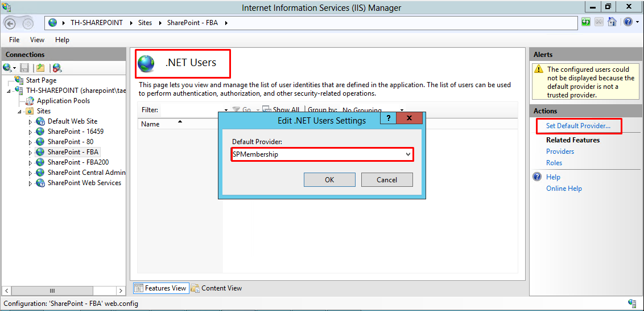Open Roles under Related Features

pyautogui.click(x=554, y=163)
